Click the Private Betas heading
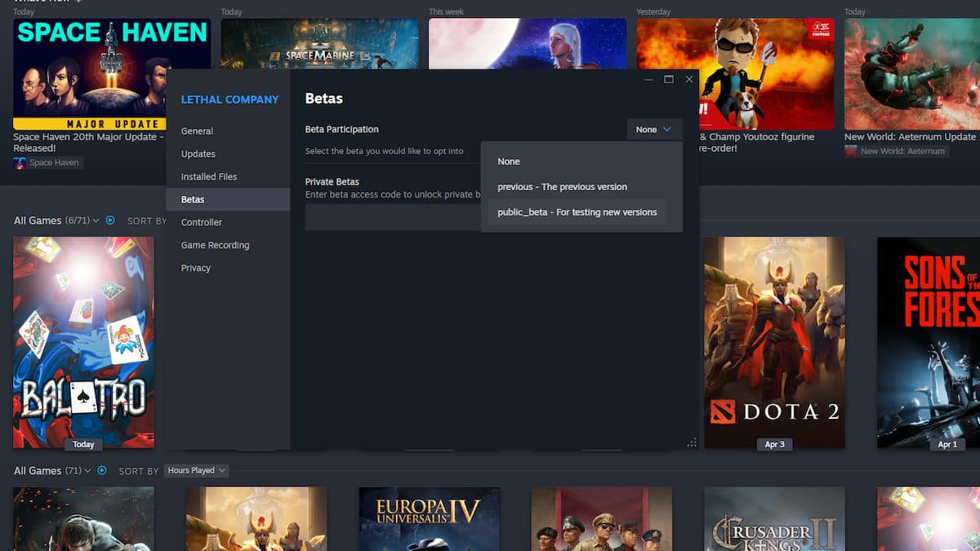The height and width of the screenshot is (551, 980). [332, 181]
